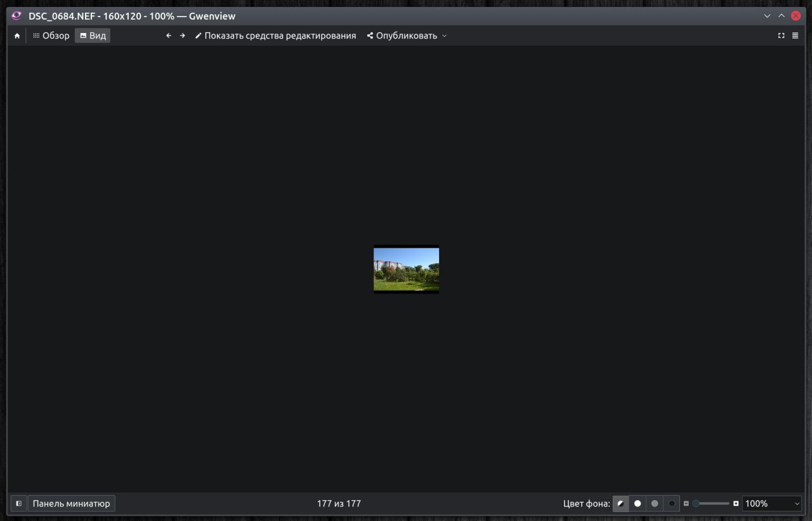The image size is (812, 521).
Task: Click the Цвет фона label
Action: click(586, 504)
